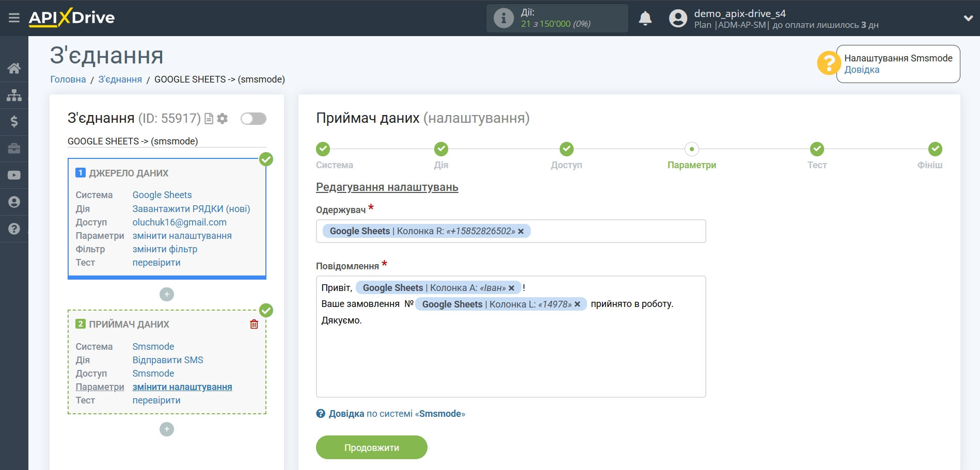Screen dimensions: 980x470
Task: Expand the user account dropdown arrow
Action: pos(968,18)
